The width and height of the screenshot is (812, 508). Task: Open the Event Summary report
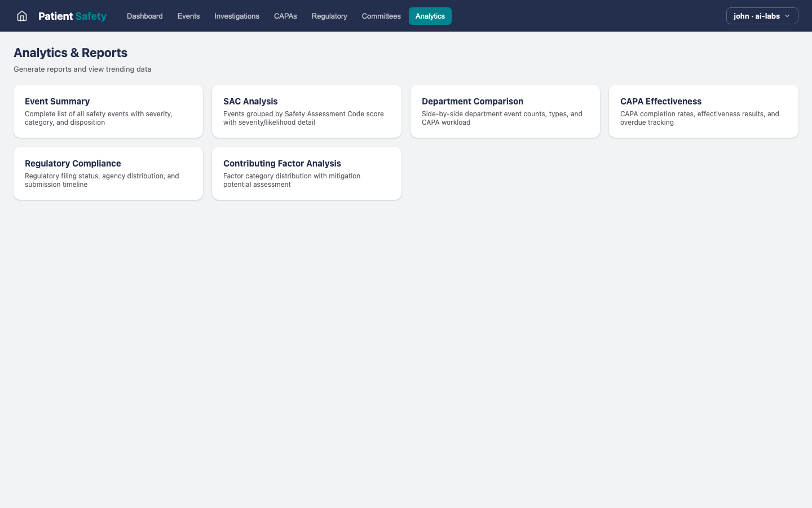tap(108, 111)
